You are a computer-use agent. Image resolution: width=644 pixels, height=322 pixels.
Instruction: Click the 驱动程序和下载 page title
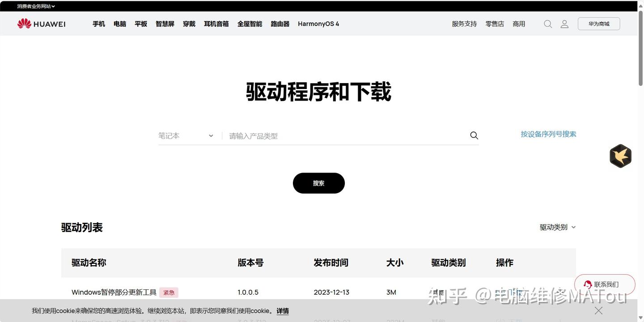(319, 92)
